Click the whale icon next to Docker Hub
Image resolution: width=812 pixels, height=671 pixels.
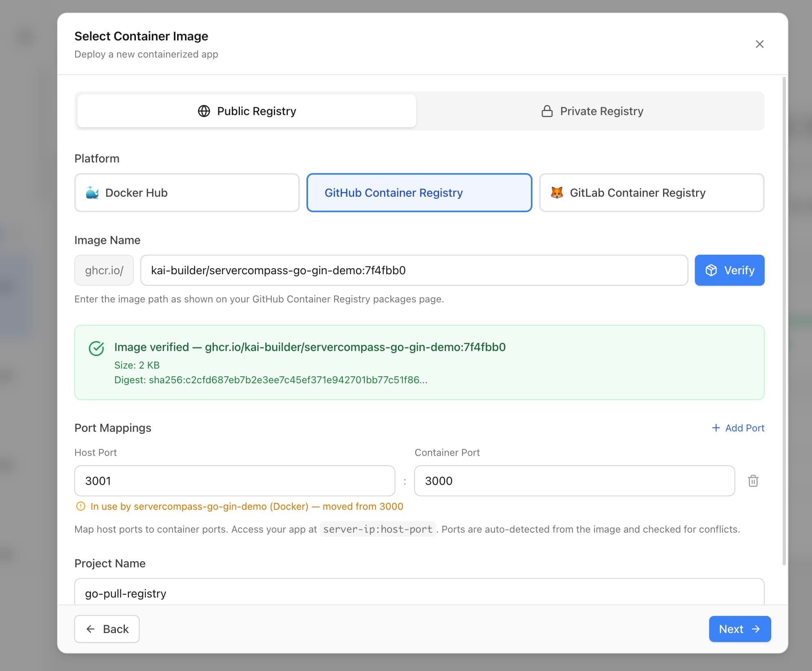click(x=92, y=192)
